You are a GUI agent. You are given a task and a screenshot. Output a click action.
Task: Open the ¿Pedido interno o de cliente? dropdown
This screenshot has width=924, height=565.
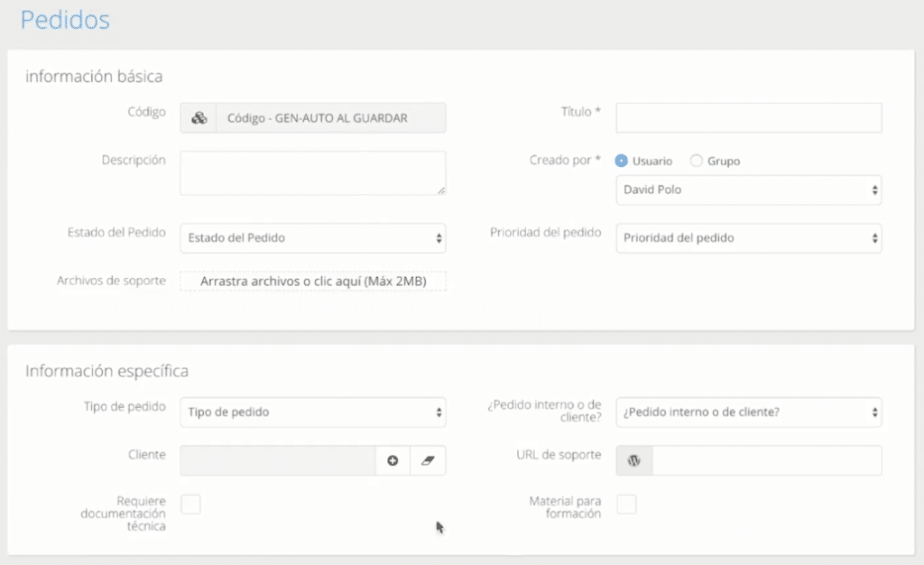[x=748, y=412]
